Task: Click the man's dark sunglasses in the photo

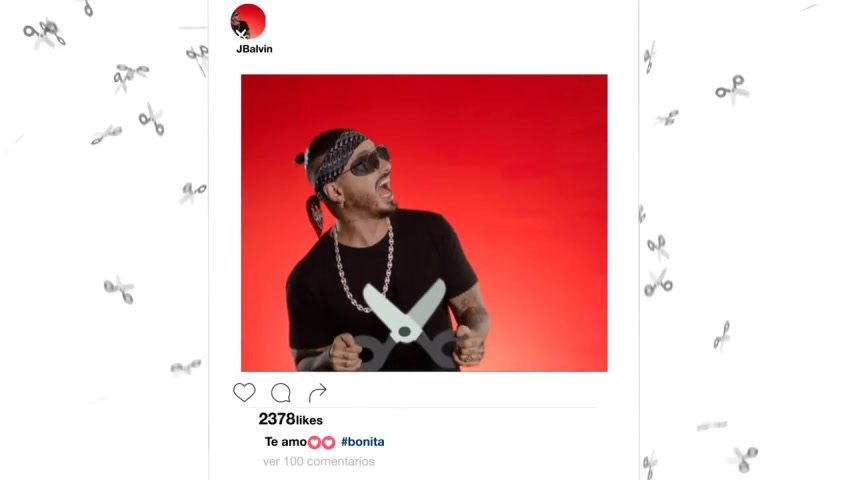Action: (x=368, y=161)
